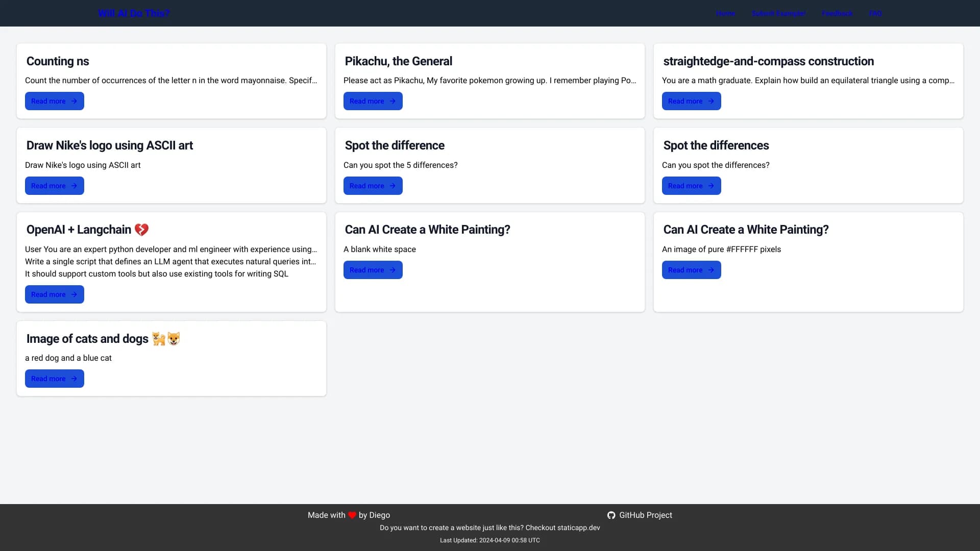Go to the Feedback page
The image size is (980, 551).
pos(837,13)
